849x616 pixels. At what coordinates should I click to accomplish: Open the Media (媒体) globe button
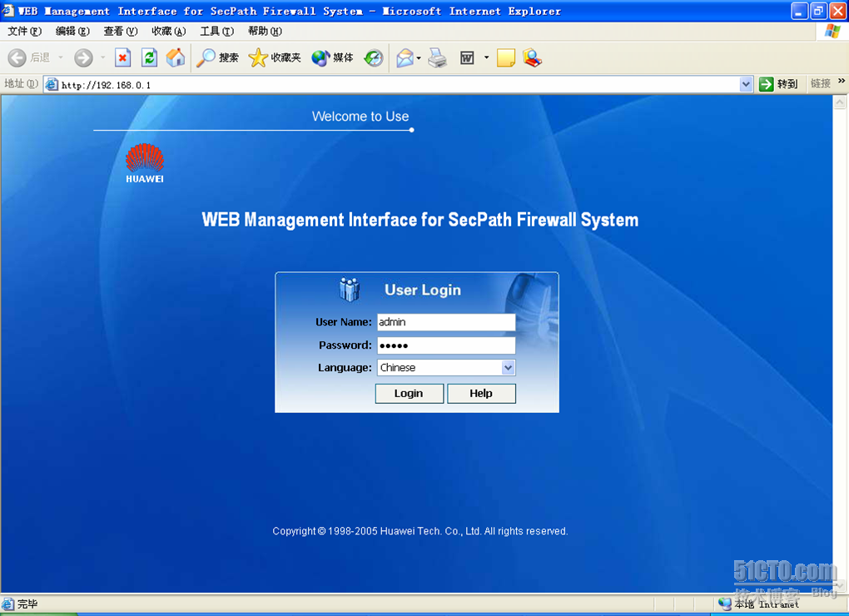[x=332, y=57]
